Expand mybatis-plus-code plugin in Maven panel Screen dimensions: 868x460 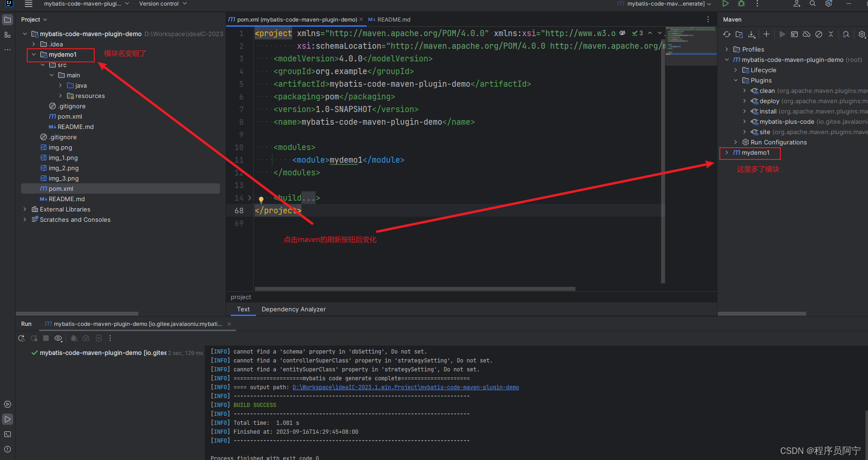click(745, 122)
